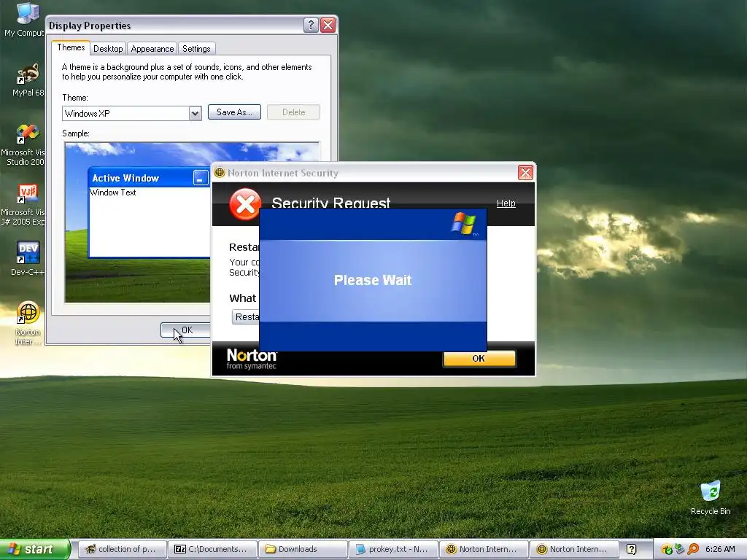Switch to 'collection of p...' taskbar window

122,549
